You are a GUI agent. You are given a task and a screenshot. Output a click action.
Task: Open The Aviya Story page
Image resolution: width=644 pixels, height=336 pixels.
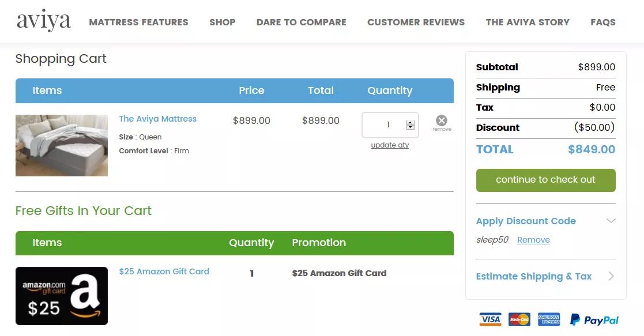[x=528, y=22]
